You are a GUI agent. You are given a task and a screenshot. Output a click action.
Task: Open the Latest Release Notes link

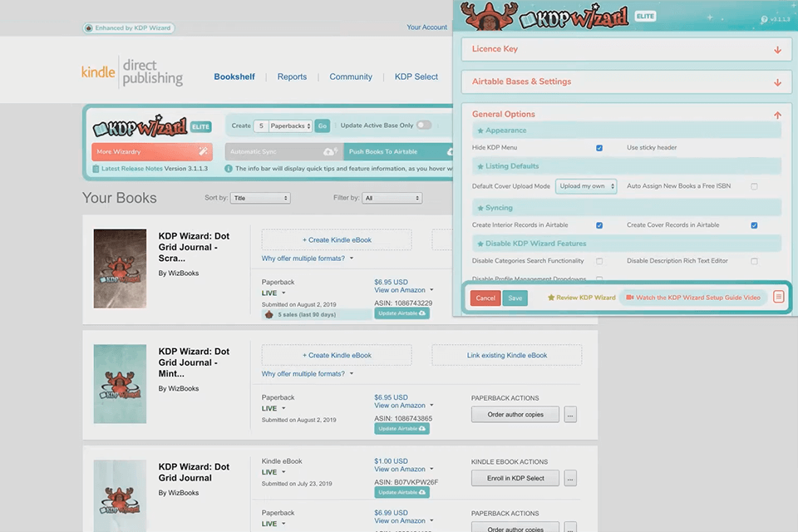[132, 169]
